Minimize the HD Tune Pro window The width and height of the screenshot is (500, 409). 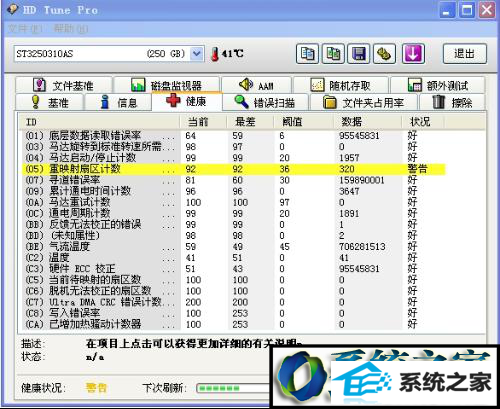(x=447, y=10)
